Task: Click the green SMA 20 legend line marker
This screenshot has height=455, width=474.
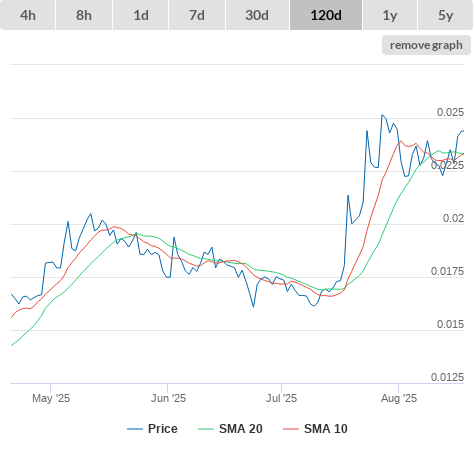Action: 206,429
